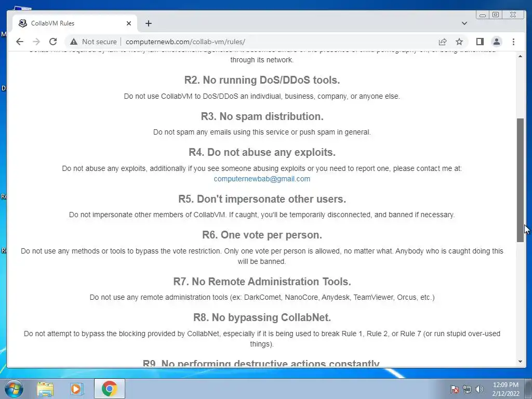Click heading R5. Don't impersonate other users.
532x399 pixels.
262,199
